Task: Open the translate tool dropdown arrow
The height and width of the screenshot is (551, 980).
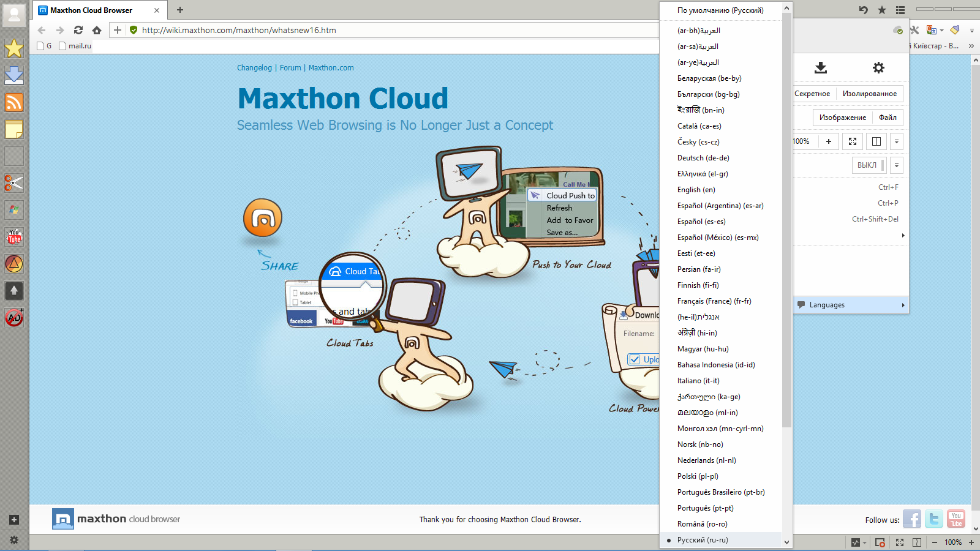Action: point(941,30)
